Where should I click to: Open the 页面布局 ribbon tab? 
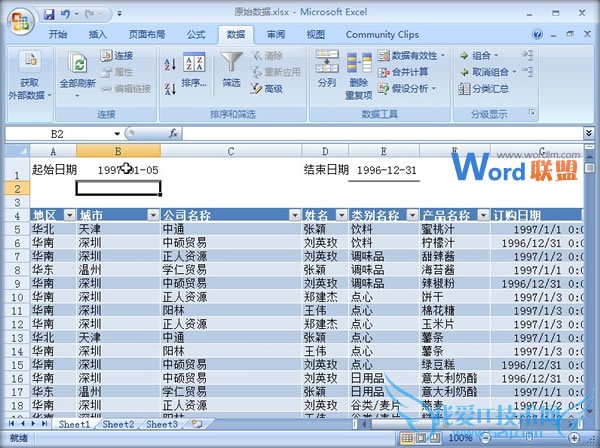click(x=147, y=35)
